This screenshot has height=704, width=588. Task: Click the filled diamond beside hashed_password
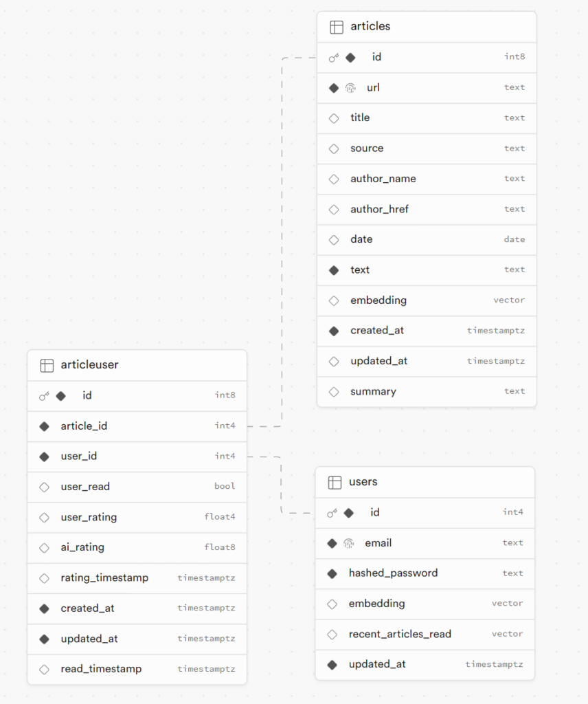point(332,573)
